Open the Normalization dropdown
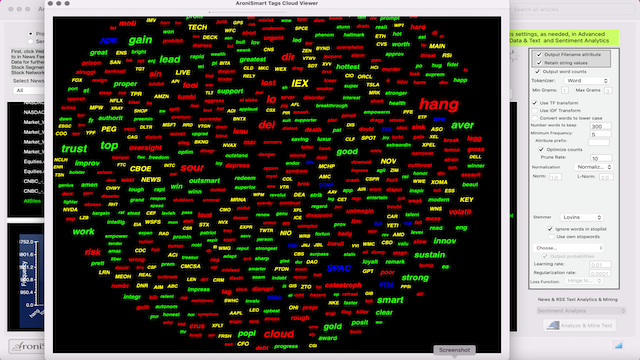 click(x=593, y=167)
